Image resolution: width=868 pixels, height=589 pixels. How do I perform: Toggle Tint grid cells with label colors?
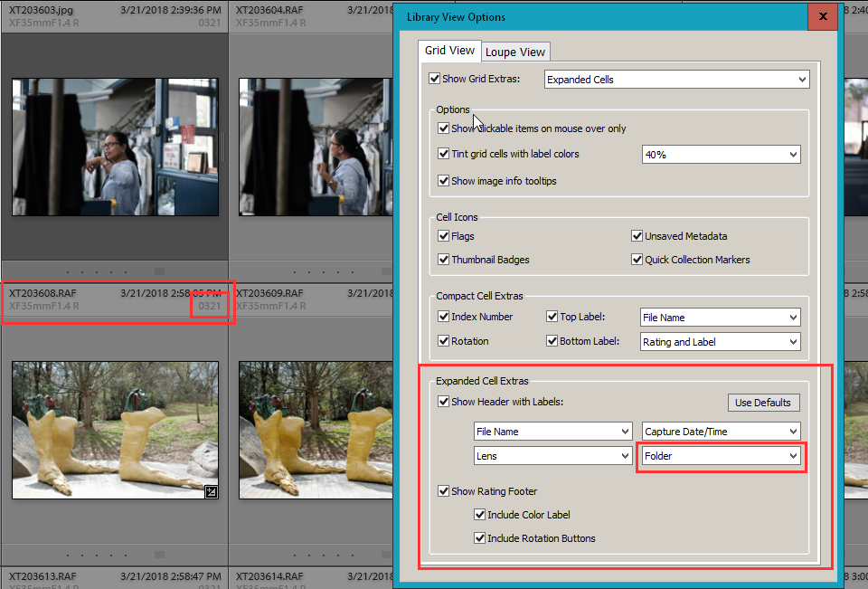[444, 154]
